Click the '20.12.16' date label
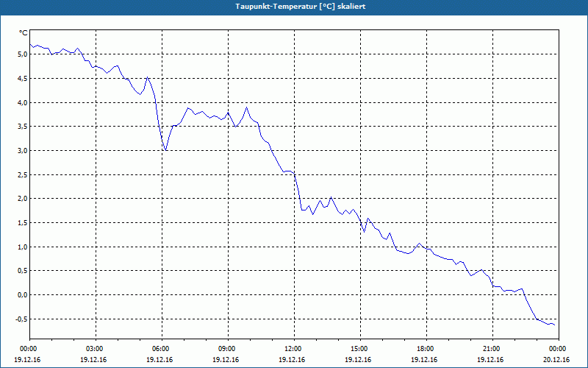Screen dimensions: 588x368 pos(556,360)
